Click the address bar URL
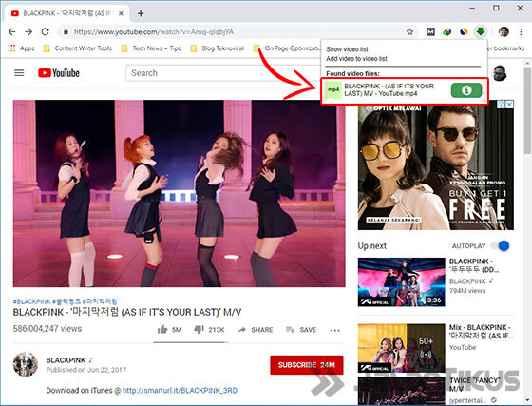This screenshot has height=406, width=532. point(154,32)
